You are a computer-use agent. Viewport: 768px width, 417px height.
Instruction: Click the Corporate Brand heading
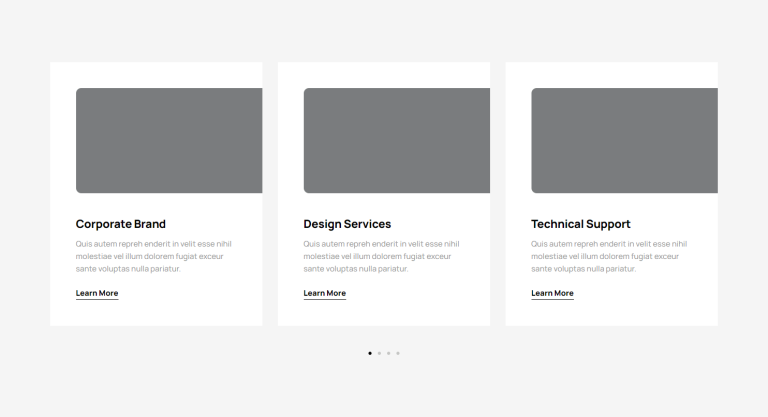point(121,224)
